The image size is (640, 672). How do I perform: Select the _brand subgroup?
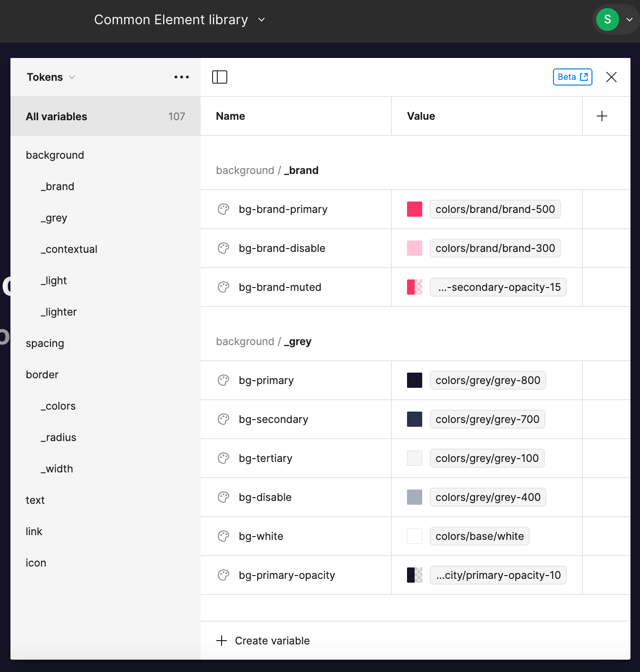[x=58, y=186]
